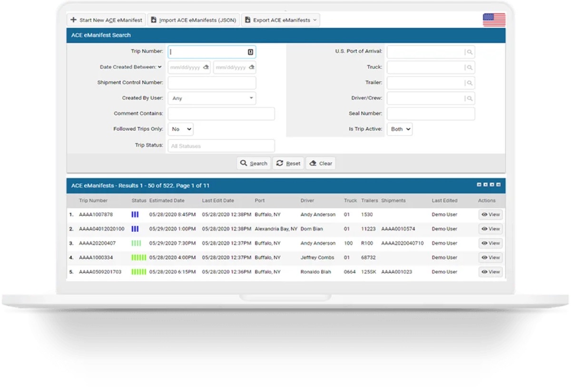The image size is (571, 392).
Task: Click the second mm/dd/yyyy date field
Action: pos(235,68)
